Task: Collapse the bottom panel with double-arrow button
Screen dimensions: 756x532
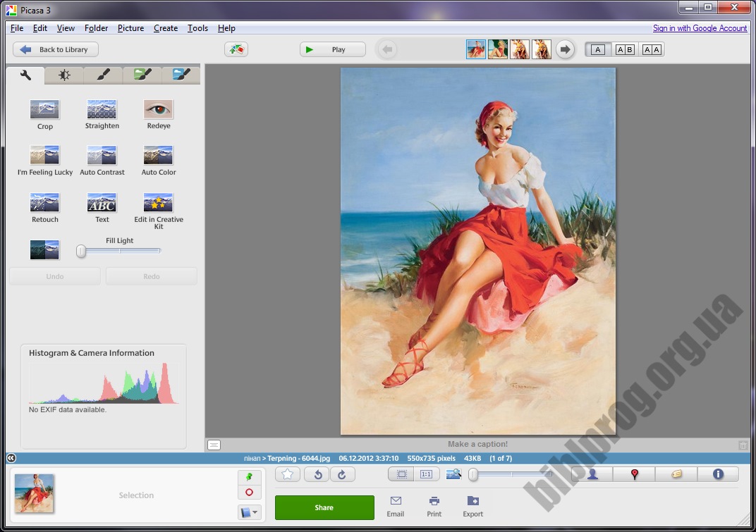Action: [x=11, y=458]
